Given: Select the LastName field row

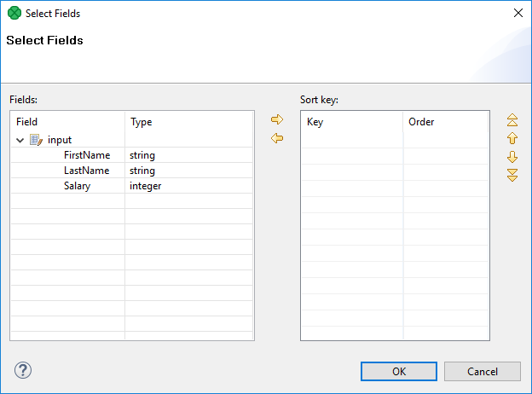Looking at the screenshot, I should [86, 171].
